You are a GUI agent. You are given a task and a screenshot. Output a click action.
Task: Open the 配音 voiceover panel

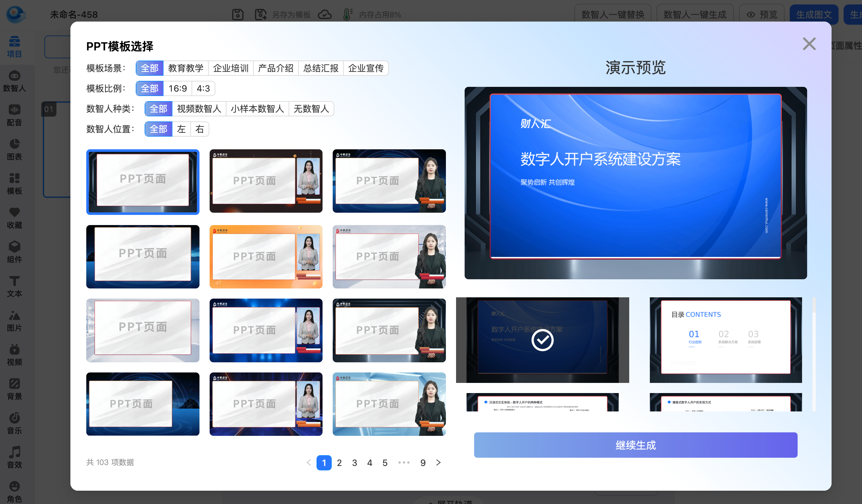pyautogui.click(x=14, y=116)
